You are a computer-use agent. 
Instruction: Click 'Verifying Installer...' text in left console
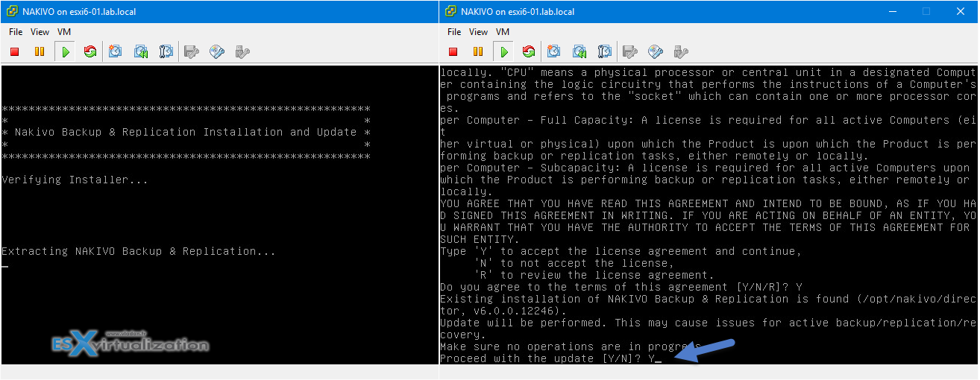pyautogui.click(x=75, y=180)
